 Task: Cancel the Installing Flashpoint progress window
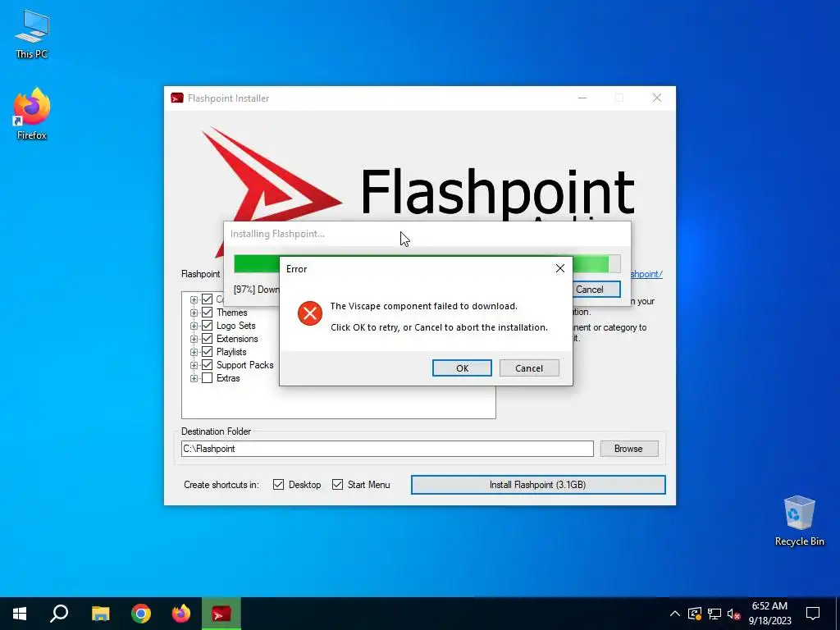(596, 290)
